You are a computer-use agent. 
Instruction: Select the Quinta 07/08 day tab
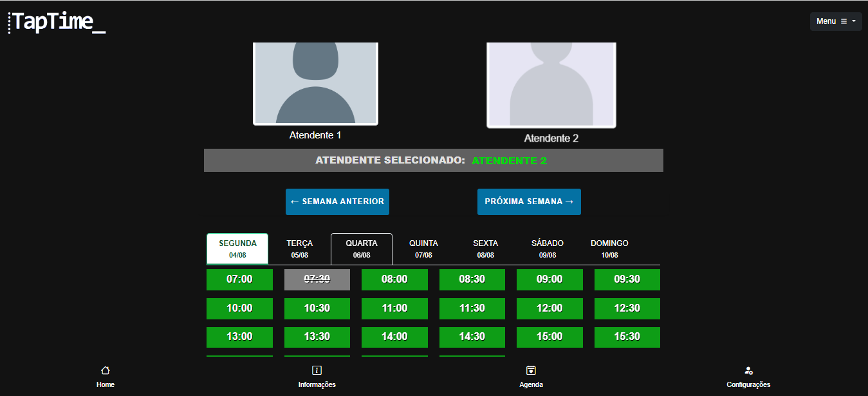(423, 248)
